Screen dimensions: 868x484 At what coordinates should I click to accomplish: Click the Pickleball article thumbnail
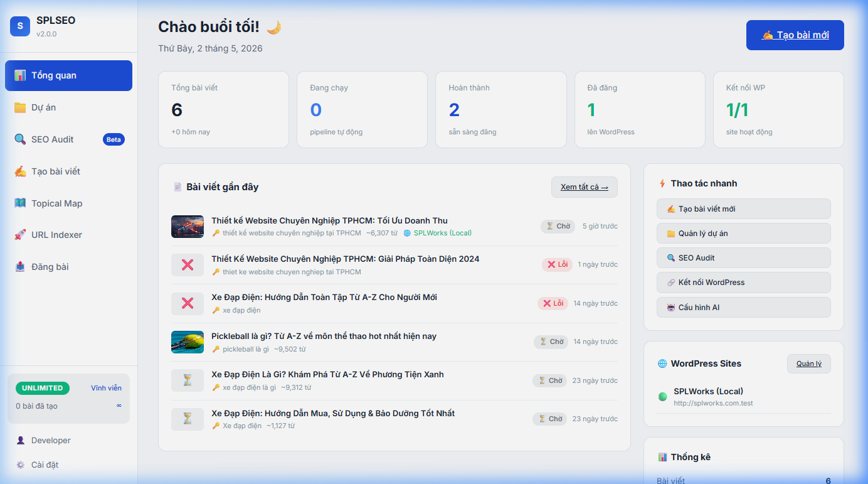(188, 342)
